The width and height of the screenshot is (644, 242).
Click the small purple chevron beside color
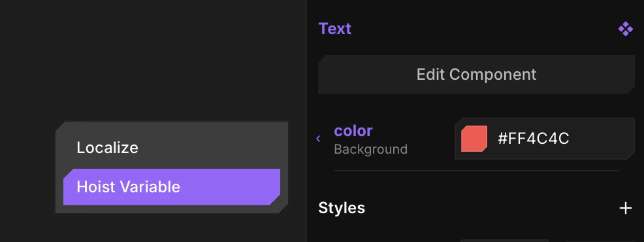pos(318,139)
